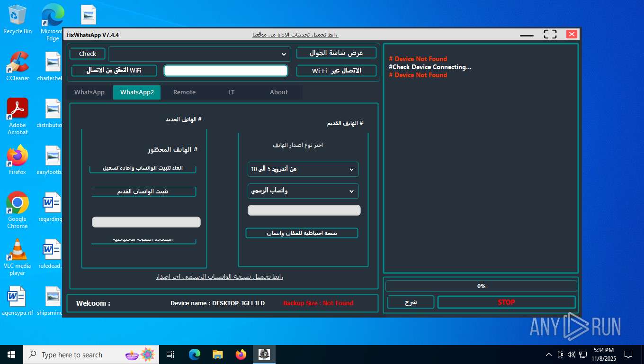Click 0% main progress bar
The image size is (644, 364).
coord(481,286)
